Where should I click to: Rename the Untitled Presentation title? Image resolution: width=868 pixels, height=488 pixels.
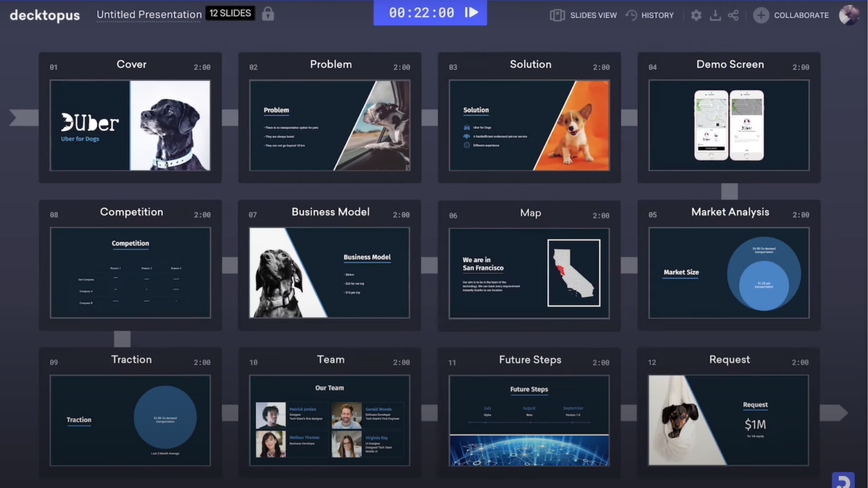[x=149, y=15]
